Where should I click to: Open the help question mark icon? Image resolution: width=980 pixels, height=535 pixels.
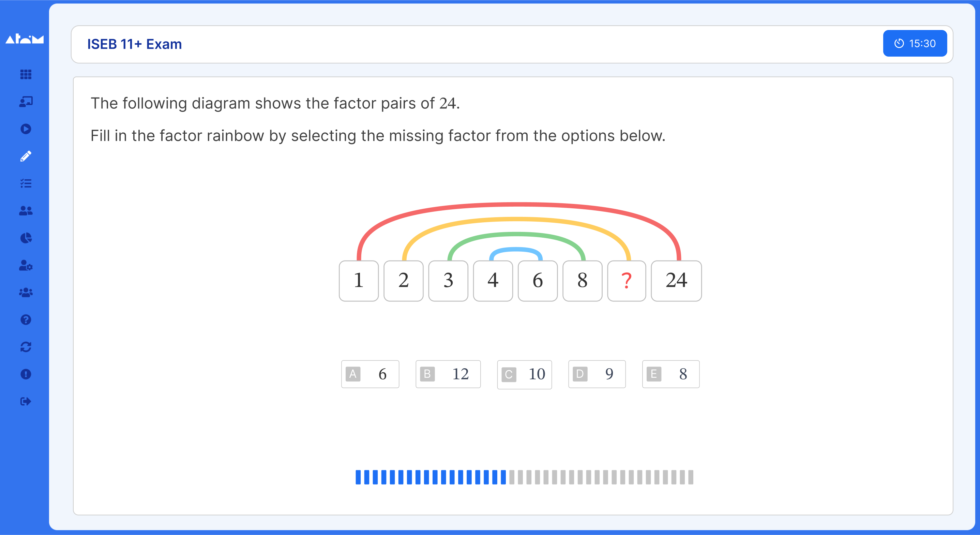coord(26,319)
